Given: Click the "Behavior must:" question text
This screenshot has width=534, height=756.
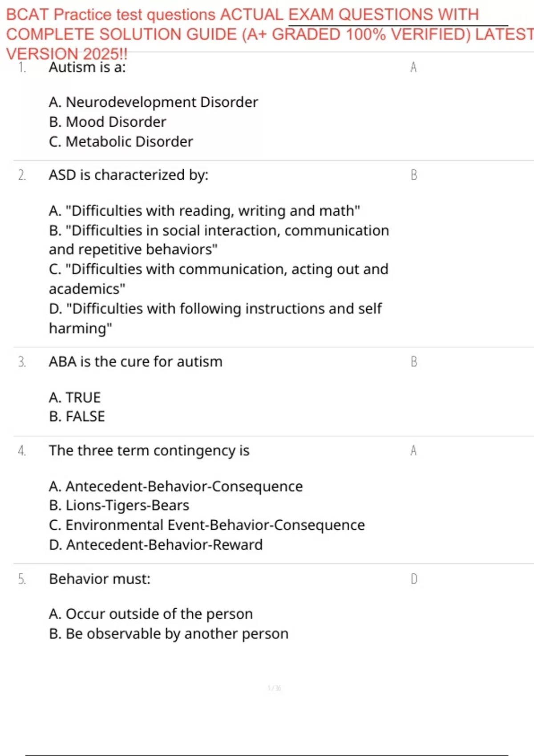Looking at the screenshot, I should coord(100,579).
